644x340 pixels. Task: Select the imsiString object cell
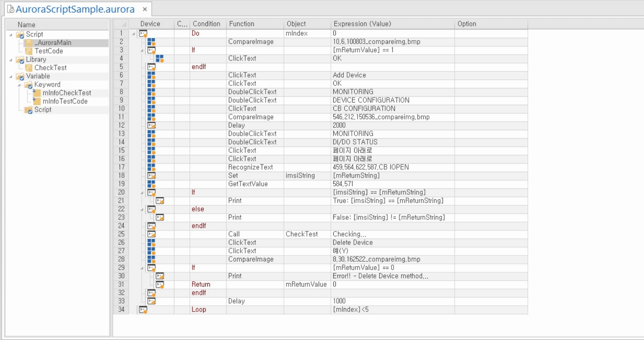pyautogui.click(x=307, y=175)
